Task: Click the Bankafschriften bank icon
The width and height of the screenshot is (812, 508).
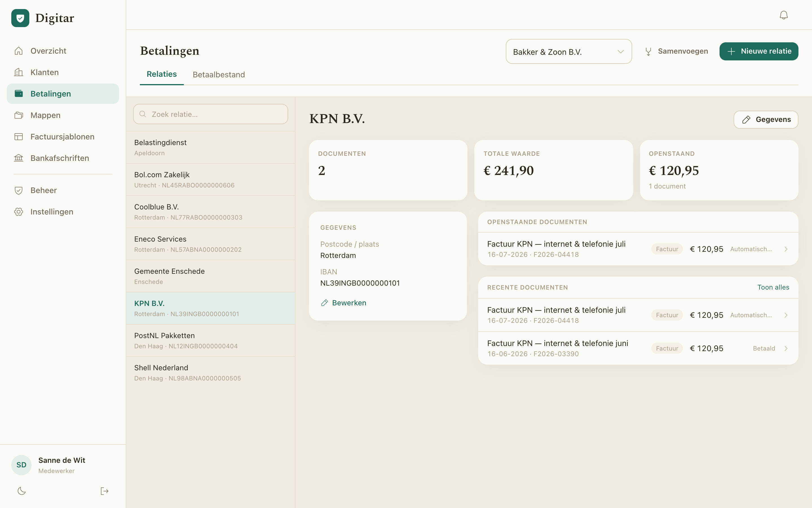Action: 19,158
